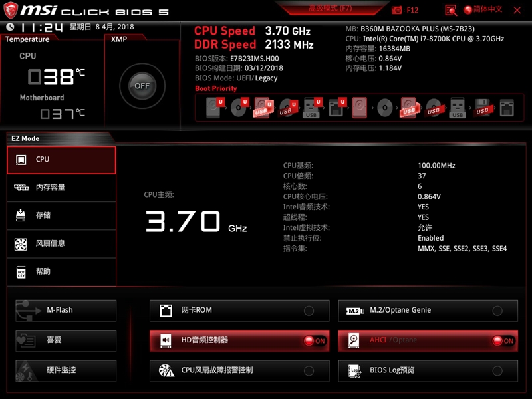Open the M.2/Optane Genie setting
532x399 pixels.
428,310
